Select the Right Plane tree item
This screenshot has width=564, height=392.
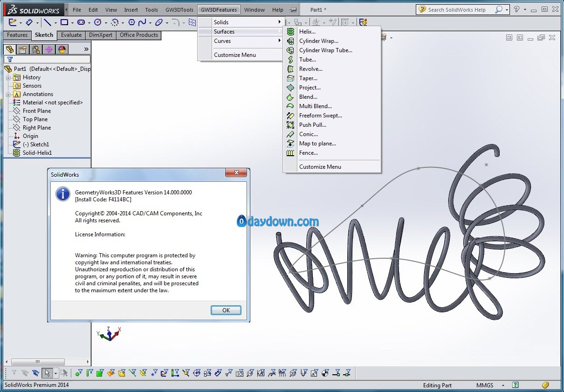[37, 128]
